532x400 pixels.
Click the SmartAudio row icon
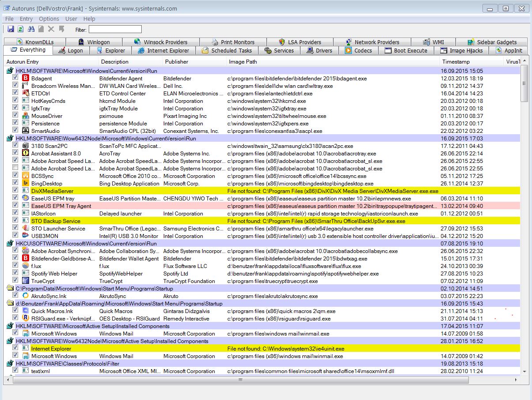26,131
